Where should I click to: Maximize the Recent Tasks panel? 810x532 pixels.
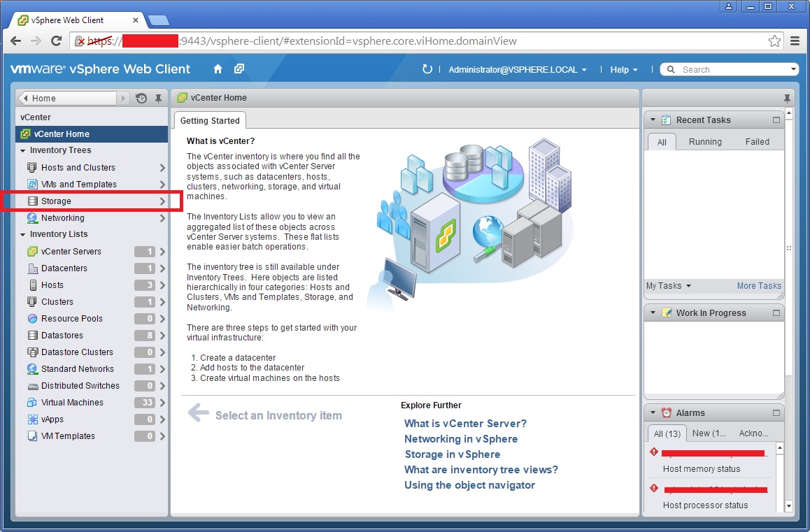[x=776, y=120]
